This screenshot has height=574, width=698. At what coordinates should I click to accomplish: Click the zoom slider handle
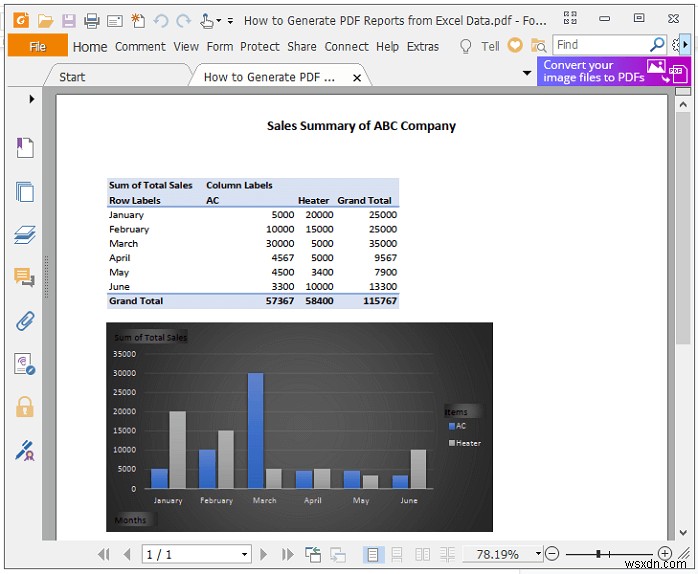click(x=599, y=554)
